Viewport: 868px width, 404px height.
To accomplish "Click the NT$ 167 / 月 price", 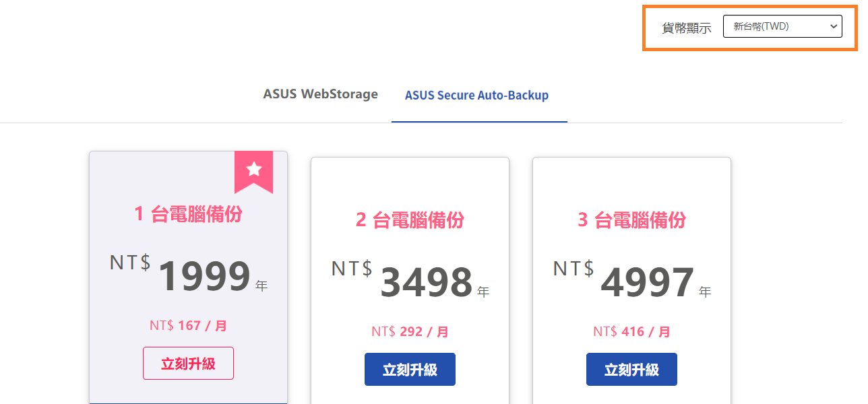I will [x=188, y=326].
